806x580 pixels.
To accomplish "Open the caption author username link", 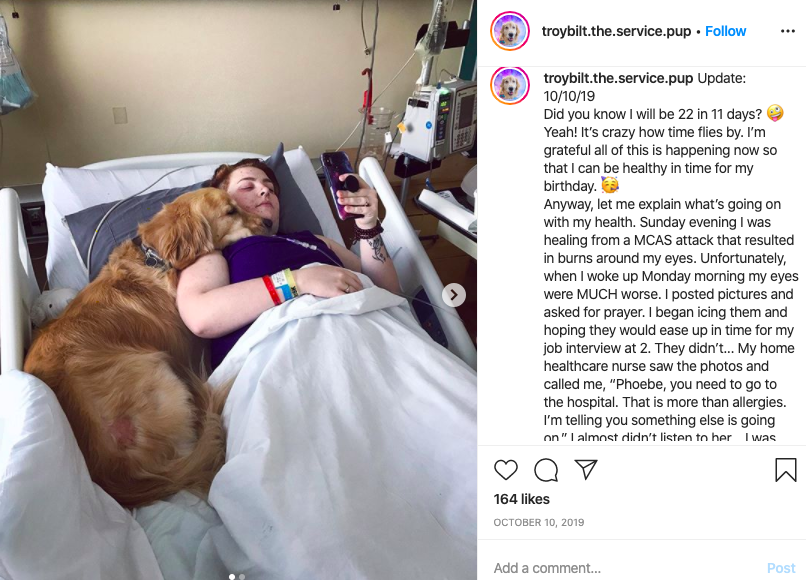I will tap(618, 78).
